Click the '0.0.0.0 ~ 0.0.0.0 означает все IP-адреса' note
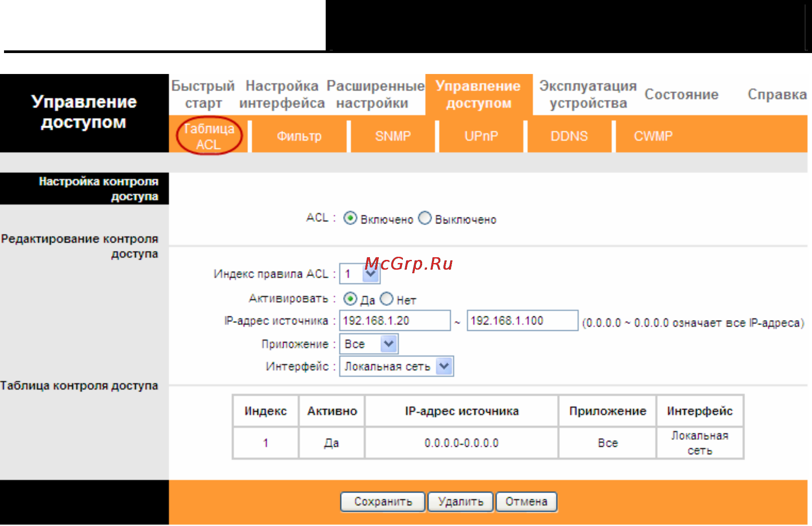812x526 pixels. pyautogui.click(x=693, y=323)
